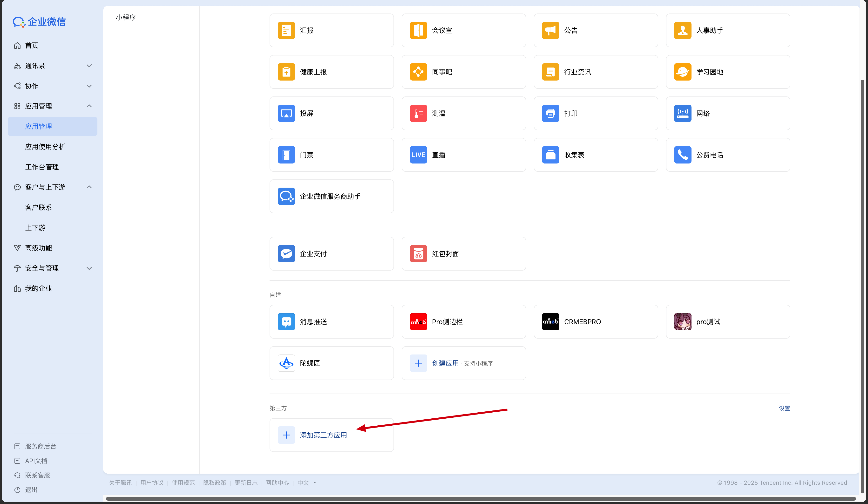The image size is (868, 504).
Task: Select 应用使用分析 in the sidebar
Action: (x=45, y=146)
